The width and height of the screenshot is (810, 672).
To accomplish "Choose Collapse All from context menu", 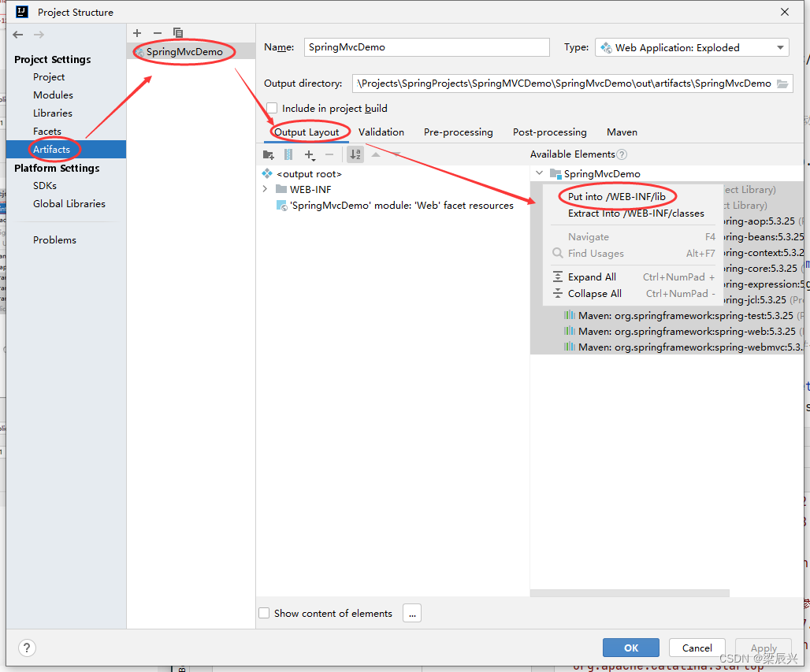I will 634,294.
